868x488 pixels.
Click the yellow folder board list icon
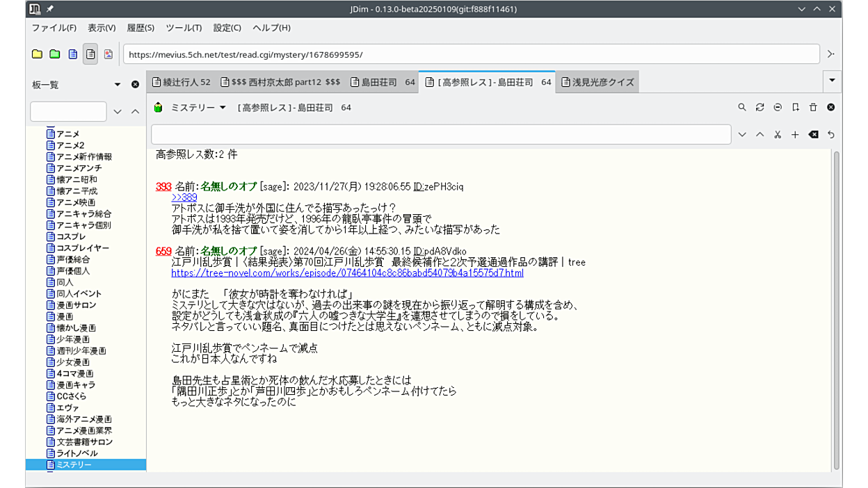(37, 54)
